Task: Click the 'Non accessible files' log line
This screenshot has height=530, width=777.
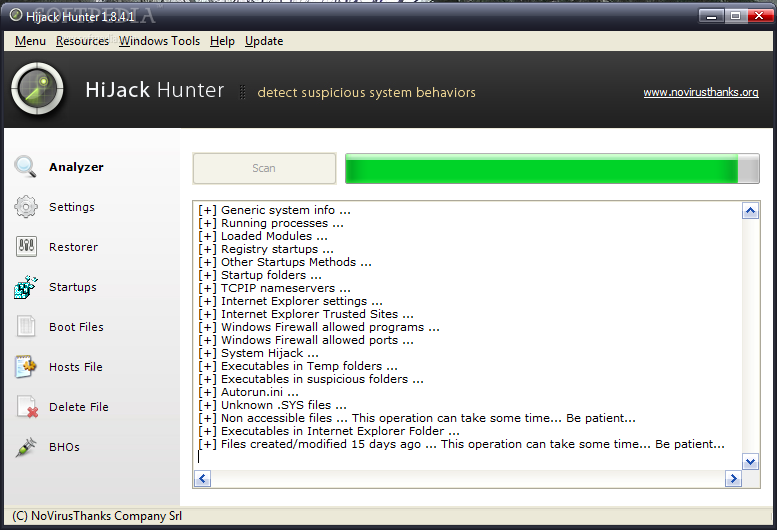Action: click(416, 418)
